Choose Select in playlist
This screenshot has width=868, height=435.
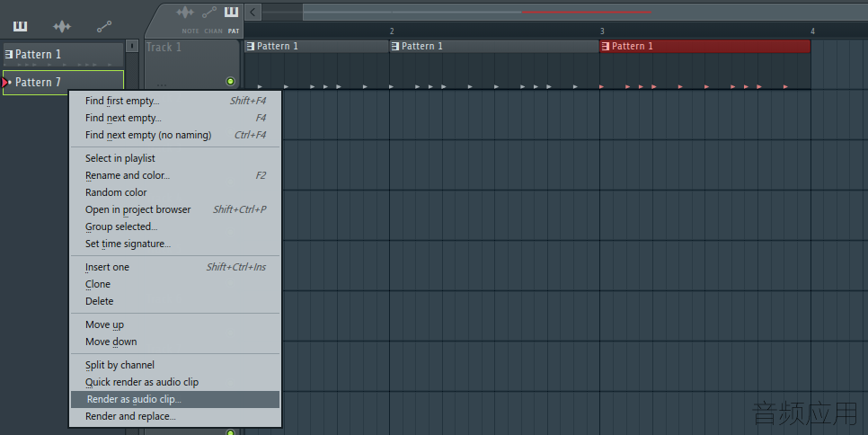[x=175, y=158]
